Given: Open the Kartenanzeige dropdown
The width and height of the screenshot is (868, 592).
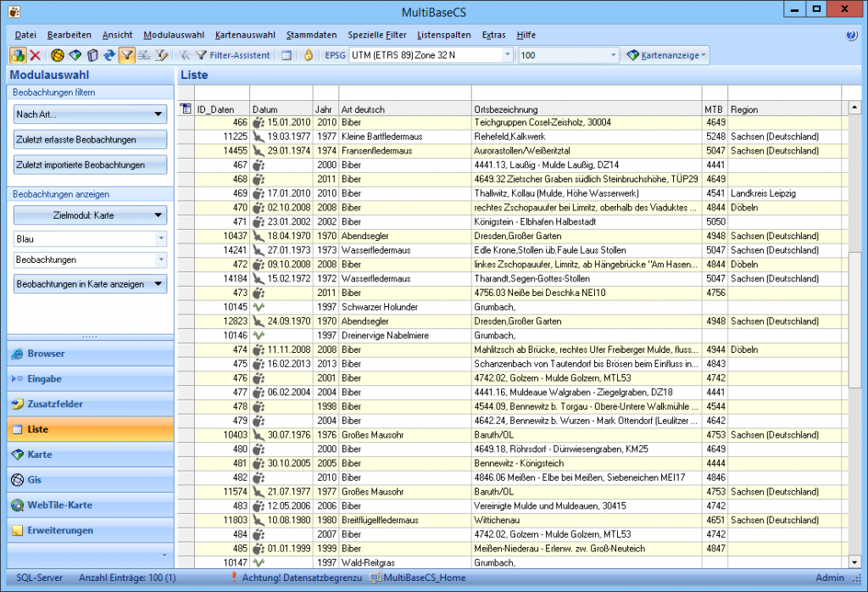Looking at the screenshot, I should click(668, 55).
